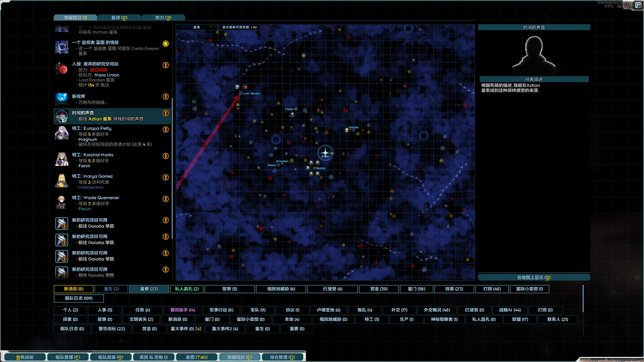
Task: Click the 监视者 蓝图 intel icon
Action: click(x=61, y=47)
